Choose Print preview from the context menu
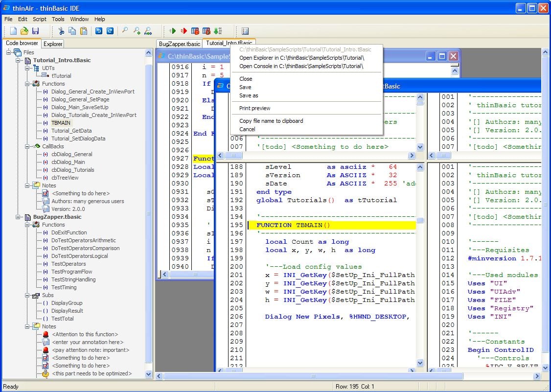Viewport: 551px width, 392px height. pyautogui.click(x=255, y=108)
